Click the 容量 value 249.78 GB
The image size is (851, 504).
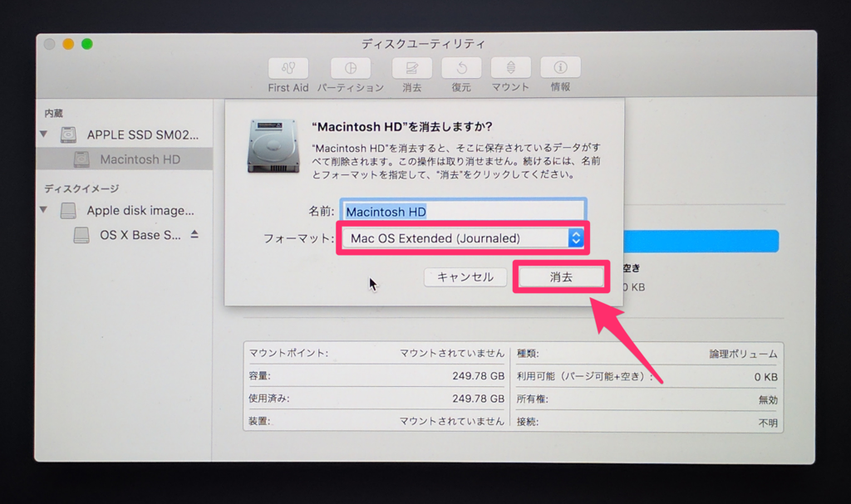pyautogui.click(x=478, y=376)
